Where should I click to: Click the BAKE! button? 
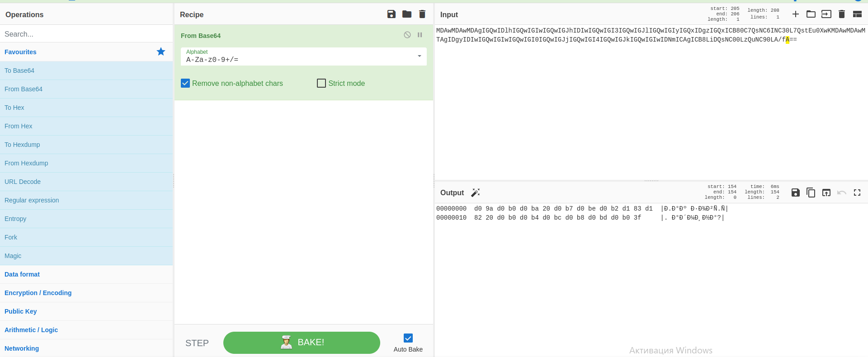302,343
